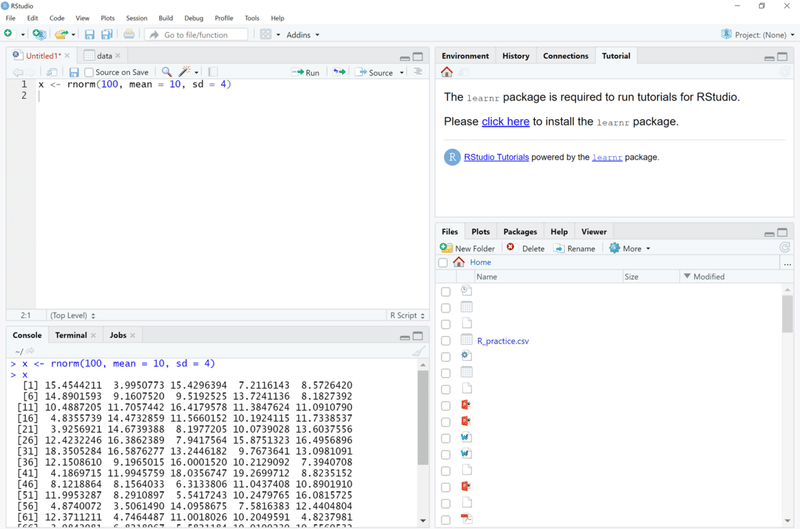The image size is (800, 529).
Task: Check the box next to the first Word file
Action: point(445,438)
